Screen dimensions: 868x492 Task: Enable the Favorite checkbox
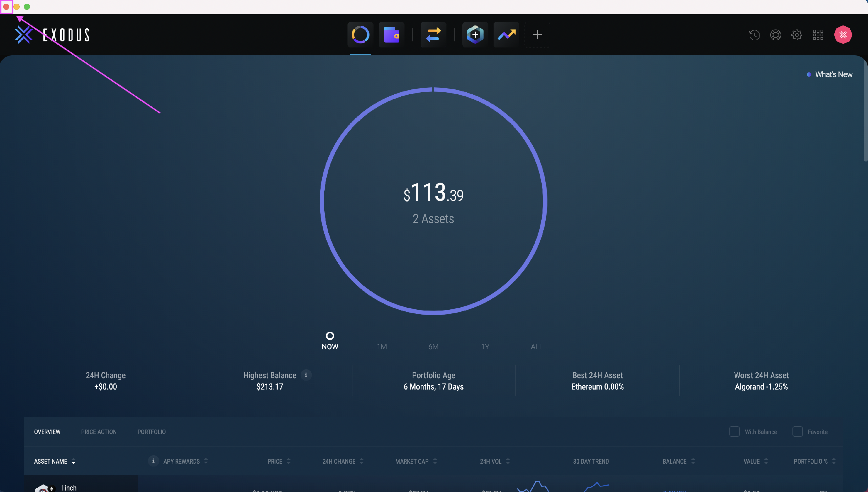pos(797,432)
